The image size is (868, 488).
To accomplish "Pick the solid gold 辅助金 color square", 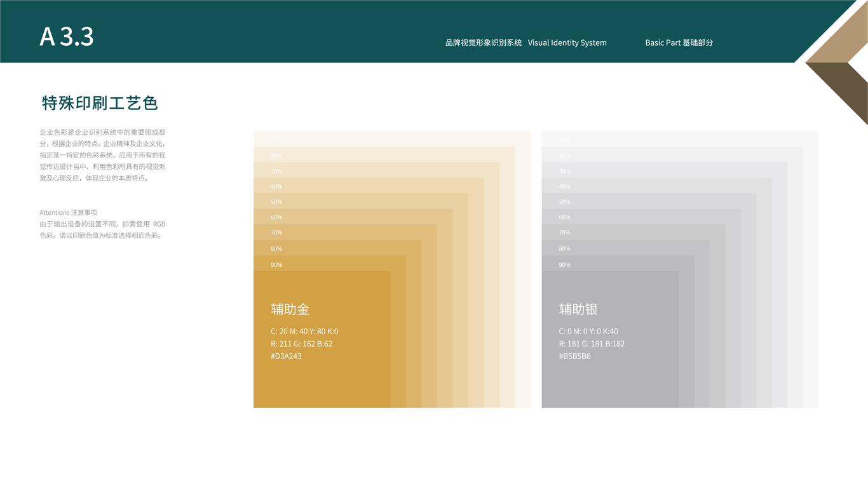I will point(322,339).
